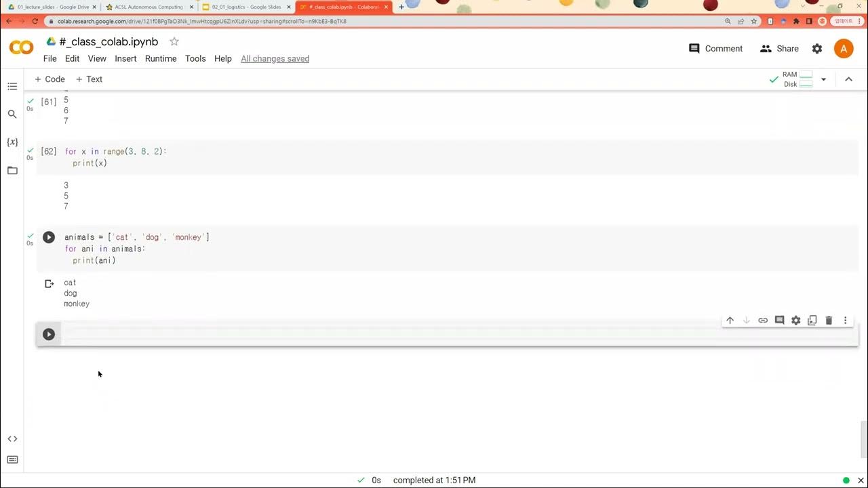Click the browser address bar URL
This screenshot has height=488, width=868.
click(x=202, y=21)
